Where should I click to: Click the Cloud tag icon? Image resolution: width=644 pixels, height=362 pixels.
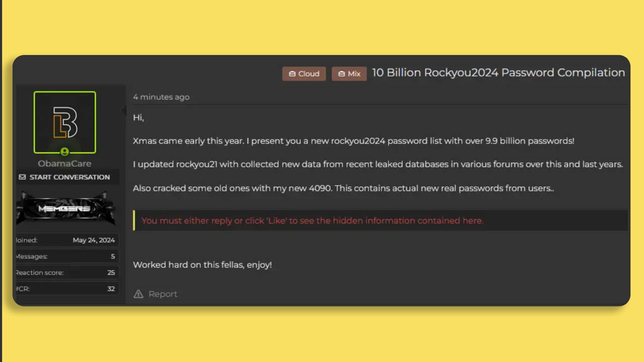pyautogui.click(x=292, y=74)
